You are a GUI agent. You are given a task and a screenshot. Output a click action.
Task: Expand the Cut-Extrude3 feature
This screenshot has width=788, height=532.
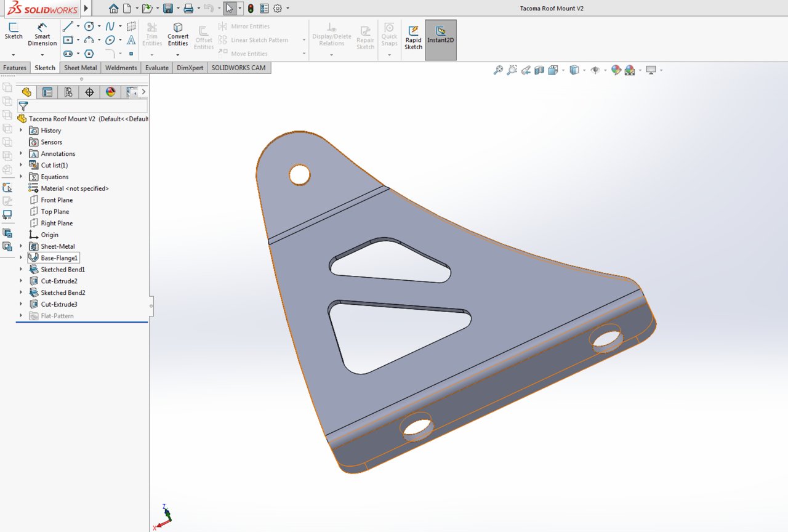[21, 304]
